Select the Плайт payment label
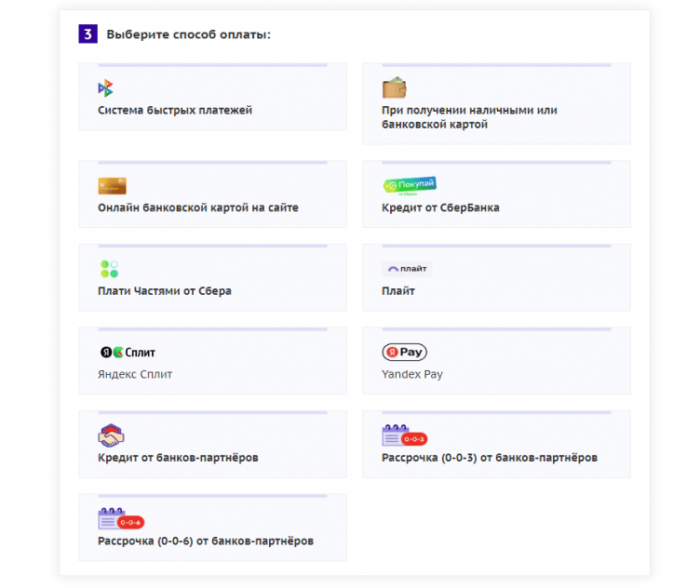The height and width of the screenshot is (588, 700). (x=398, y=290)
